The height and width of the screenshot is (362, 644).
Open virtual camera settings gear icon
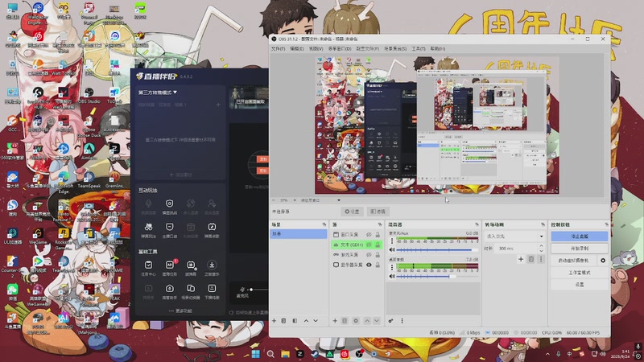(x=603, y=260)
